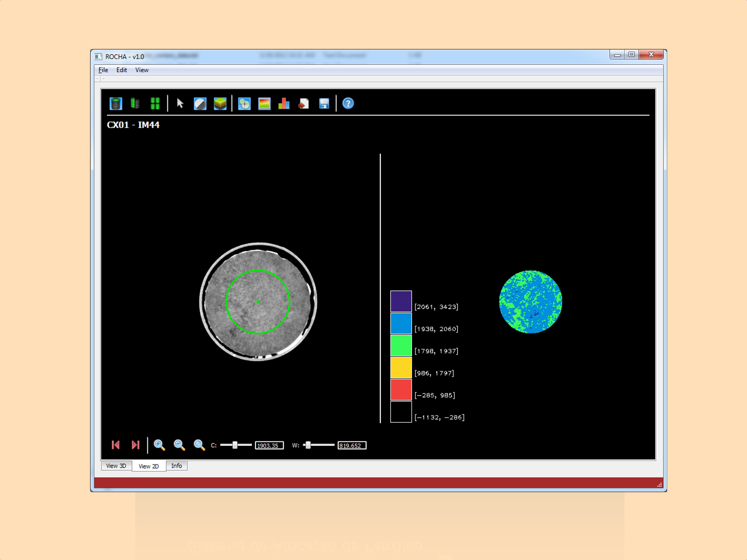Click the center level C slider handle
Screen dimensions: 747x560
(x=235, y=445)
